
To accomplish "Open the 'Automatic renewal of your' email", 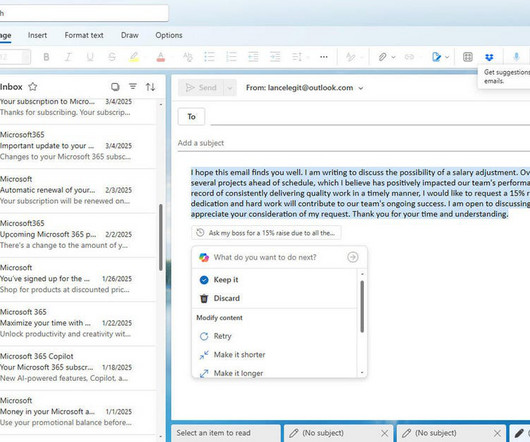I will tap(78, 190).
